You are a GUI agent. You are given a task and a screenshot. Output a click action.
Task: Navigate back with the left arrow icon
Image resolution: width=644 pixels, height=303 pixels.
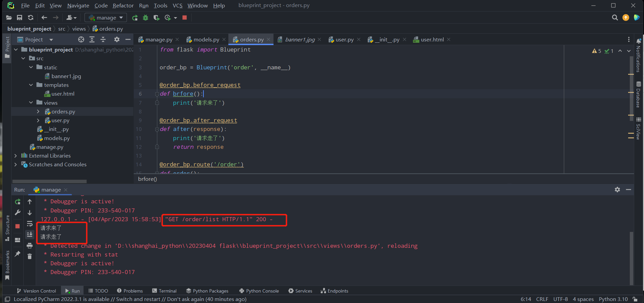pos(44,18)
